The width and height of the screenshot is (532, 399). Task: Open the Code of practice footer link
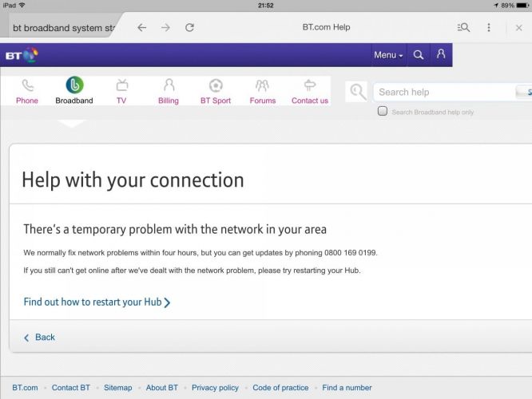280,388
